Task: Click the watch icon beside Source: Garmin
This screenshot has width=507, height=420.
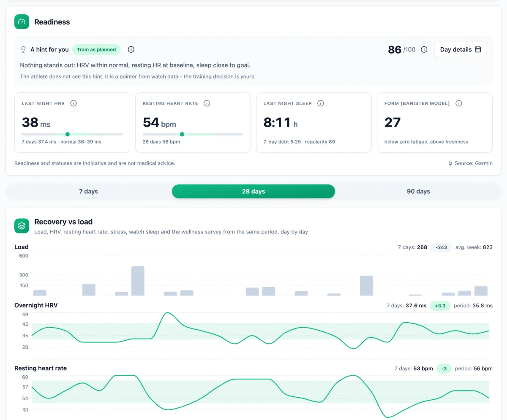Action: [x=450, y=163]
